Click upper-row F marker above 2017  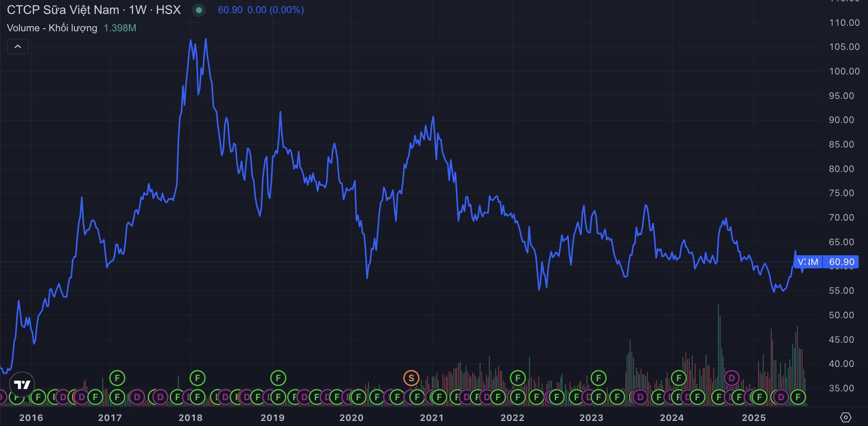tap(117, 378)
